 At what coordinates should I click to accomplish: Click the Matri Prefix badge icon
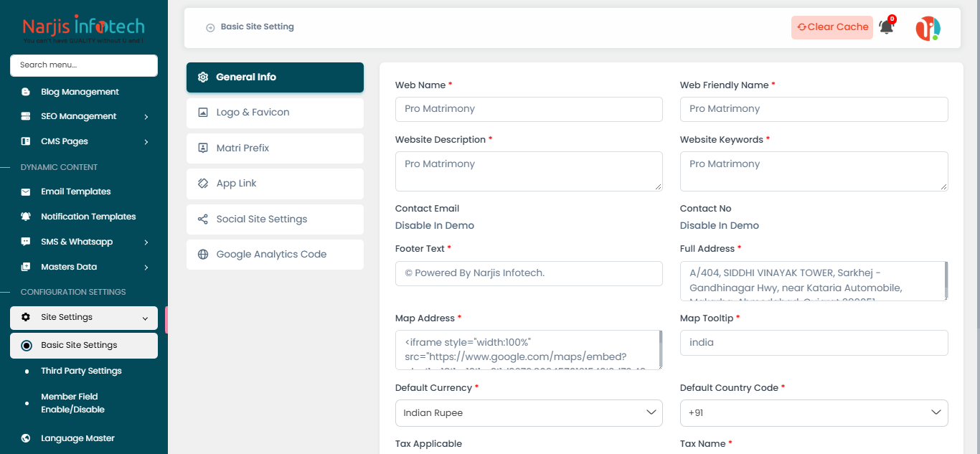coord(203,148)
